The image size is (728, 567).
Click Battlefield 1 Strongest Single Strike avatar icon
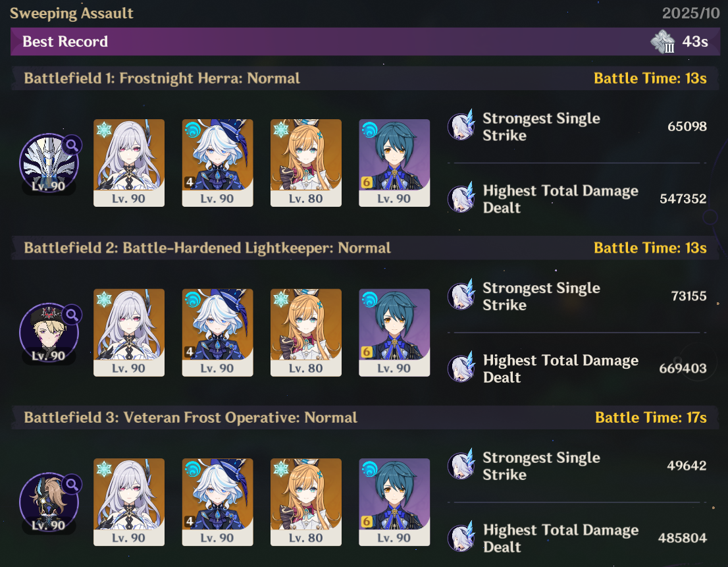461,125
